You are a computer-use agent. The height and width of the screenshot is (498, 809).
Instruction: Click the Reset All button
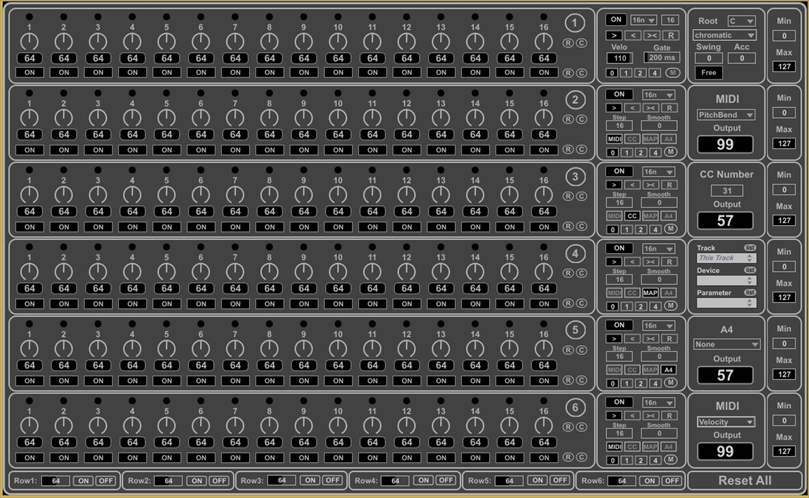coord(744,481)
